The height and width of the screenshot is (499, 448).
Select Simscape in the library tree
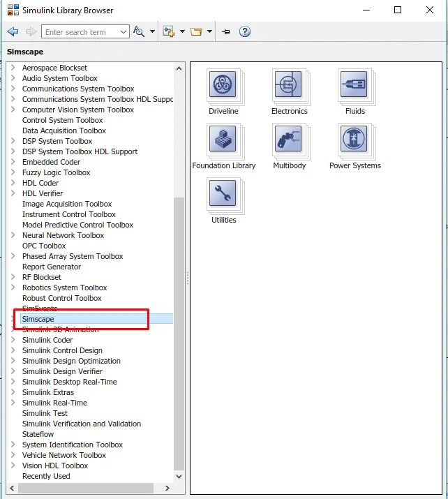click(x=38, y=319)
